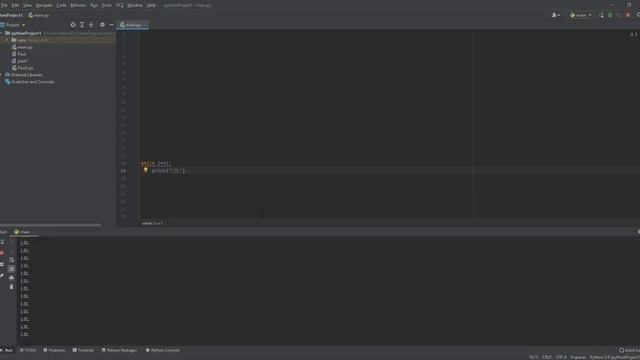Open main.py in project tree
Image resolution: width=640 pixels, height=360 pixels.
[x=22, y=47]
